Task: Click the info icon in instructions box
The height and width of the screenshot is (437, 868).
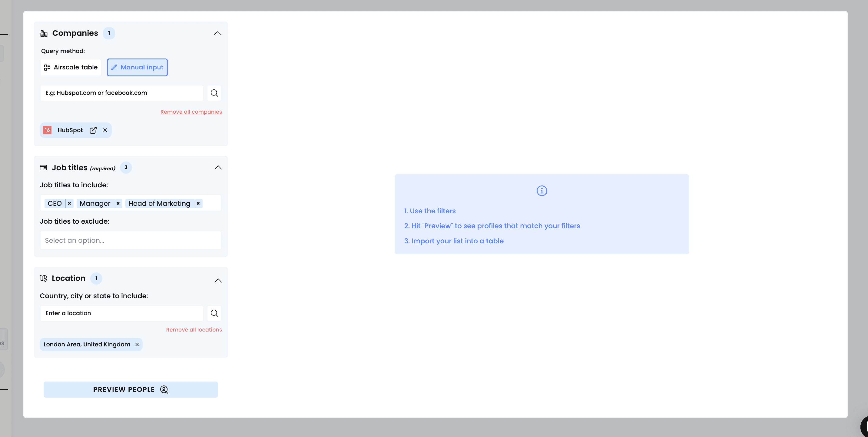Action: (x=542, y=191)
